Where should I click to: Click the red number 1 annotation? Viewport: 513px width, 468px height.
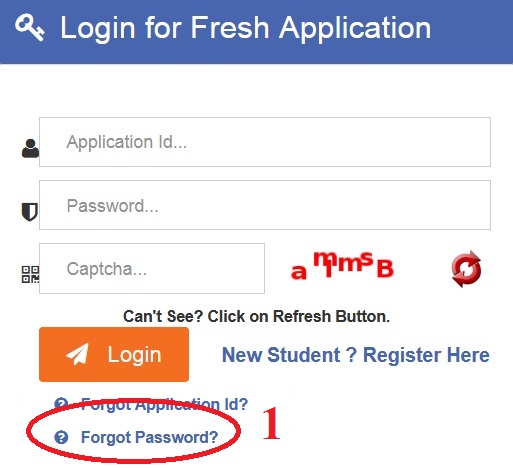(271, 424)
